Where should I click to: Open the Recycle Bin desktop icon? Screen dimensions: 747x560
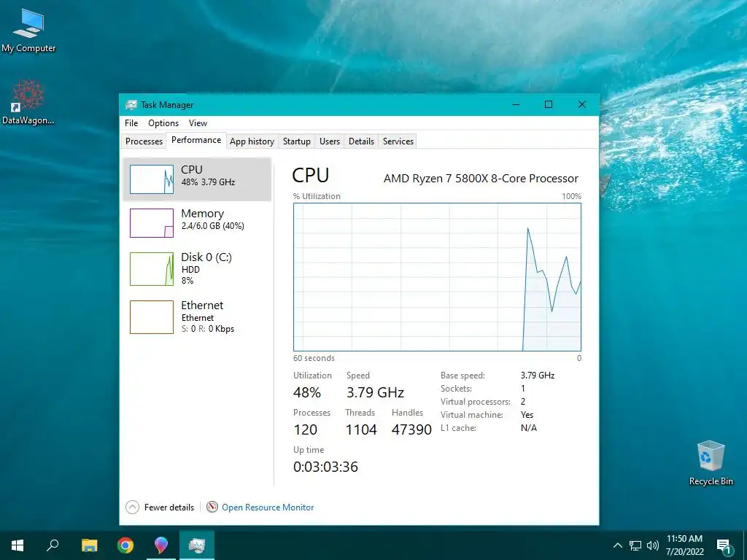(x=711, y=463)
